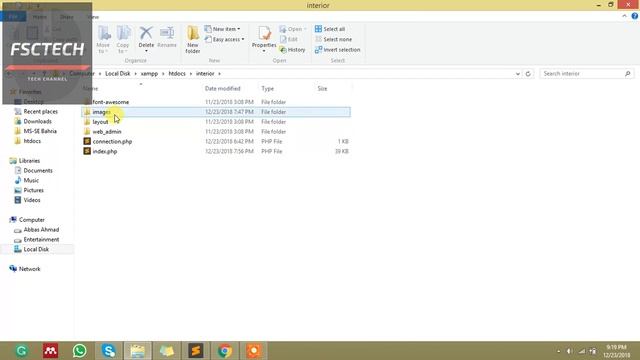The height and width of the screenshot is (360, 640).
Task: Sort by the Size column header
Action: [x=322, y=89]
